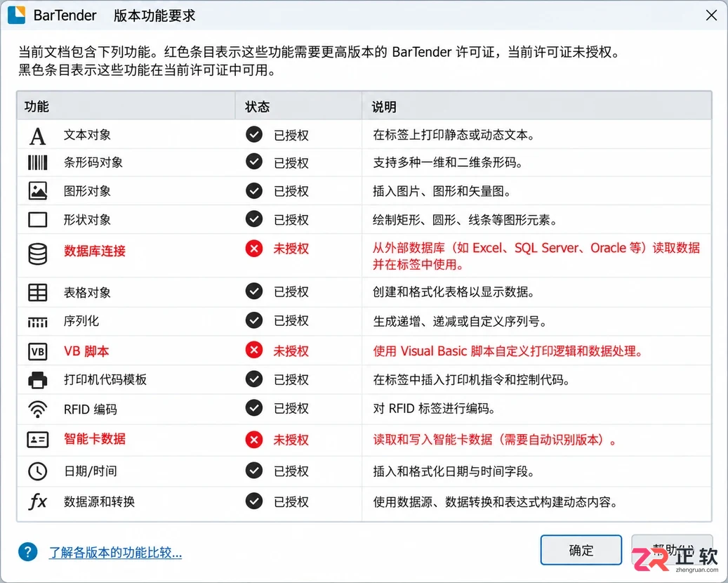This screenshot has width=728, height=583.
Task: Click 未授权 status for VB 脚本
Action: click(291, 351)
